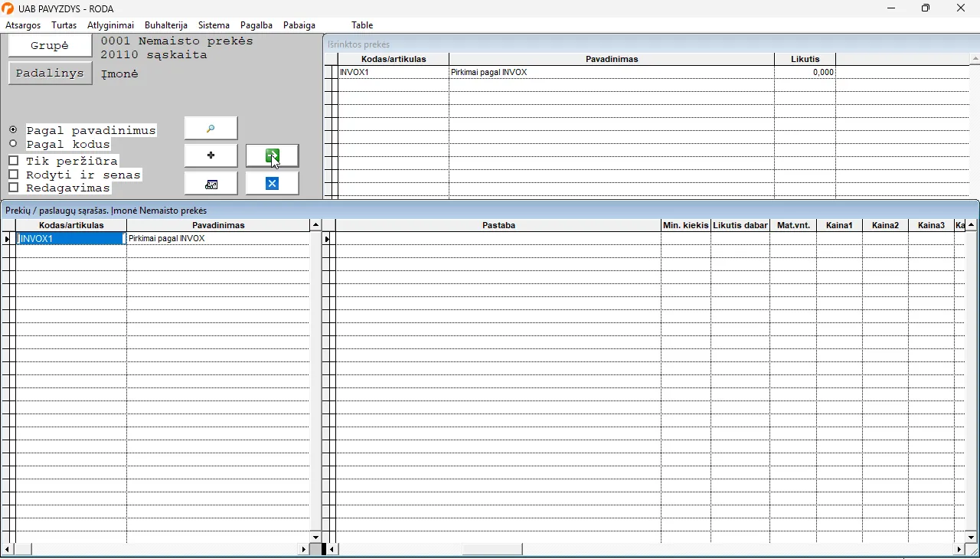This screenshot has height=559, width=980.
Task: Open the Pabaiga menu
Action: pos(299,25)
